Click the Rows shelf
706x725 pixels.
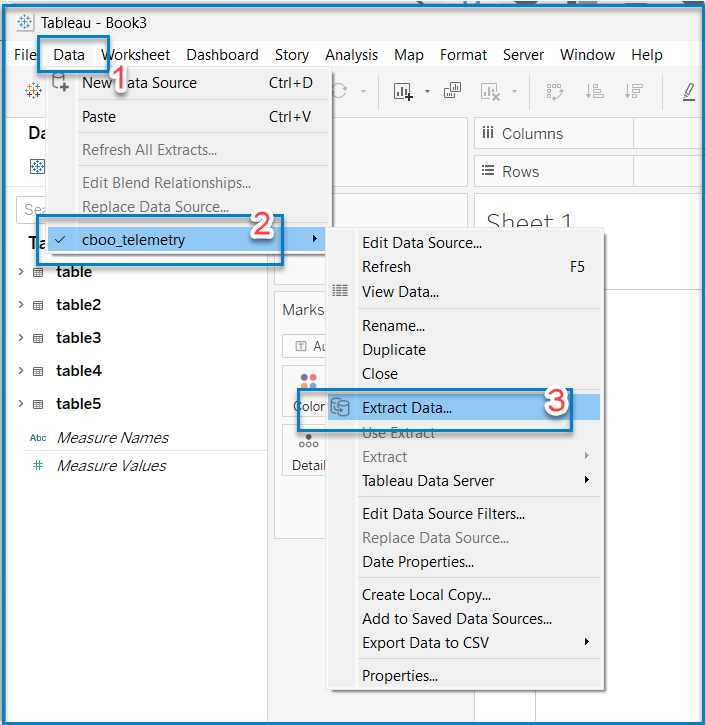point(589,172)
